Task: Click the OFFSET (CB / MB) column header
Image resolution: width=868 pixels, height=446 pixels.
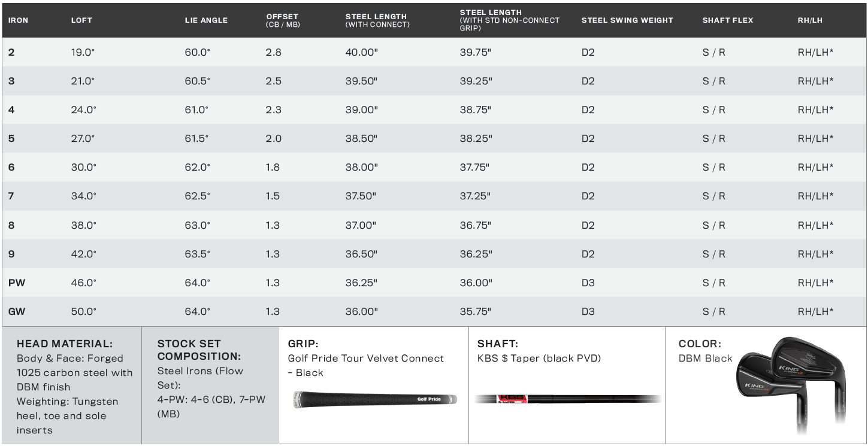Action: [283, 20]
